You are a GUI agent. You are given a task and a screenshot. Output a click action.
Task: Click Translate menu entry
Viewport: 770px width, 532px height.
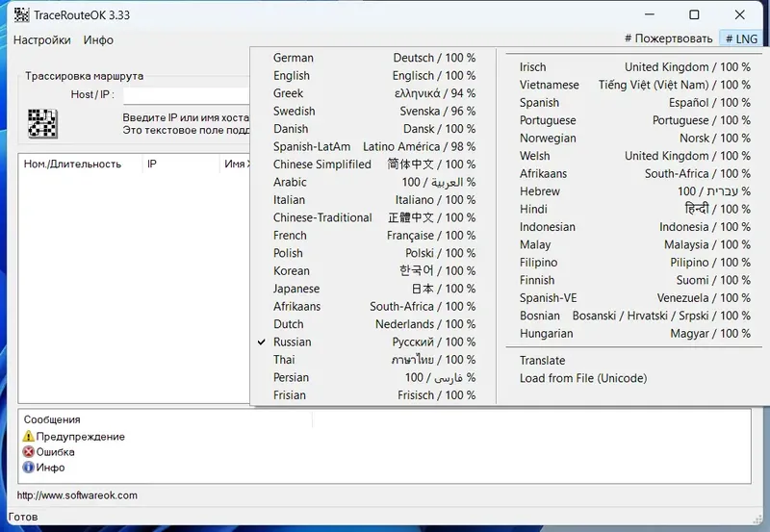634,360
